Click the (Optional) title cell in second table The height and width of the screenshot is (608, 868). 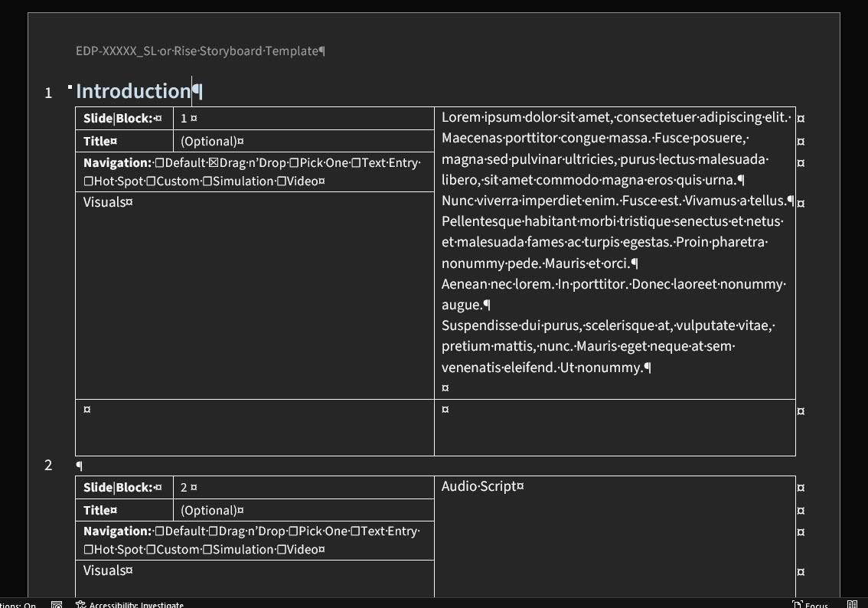pyautogui.click(x=303, y=511)
